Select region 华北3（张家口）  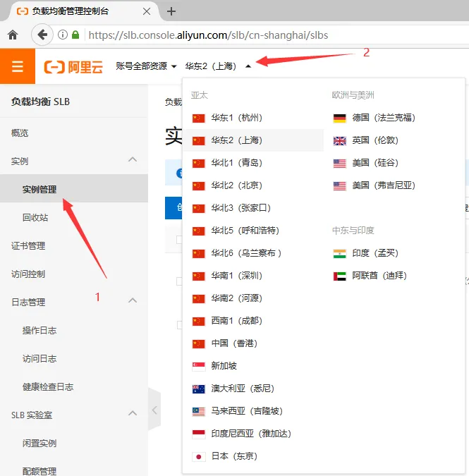253,208
